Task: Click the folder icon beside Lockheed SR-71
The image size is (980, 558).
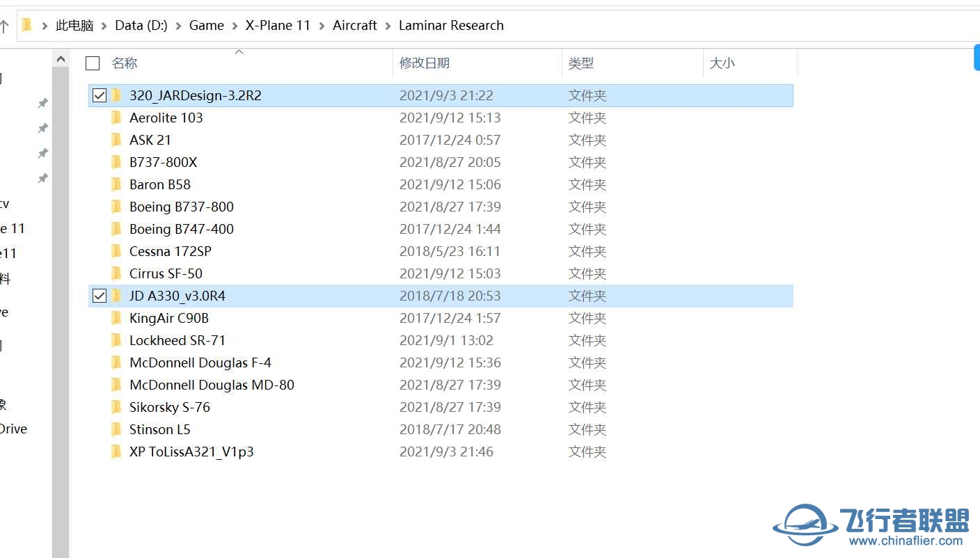Action: pos(117,340)
